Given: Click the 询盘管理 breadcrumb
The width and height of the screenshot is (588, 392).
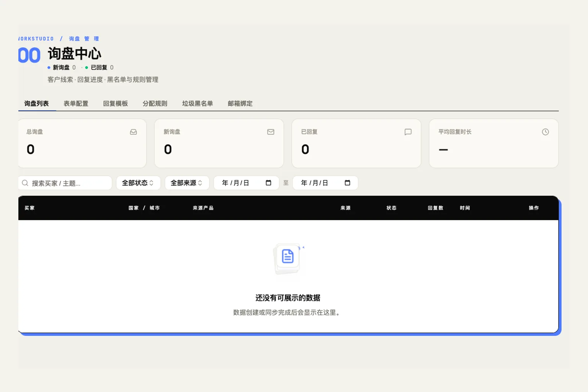Looking at the screenshot, I should (84, 39).
